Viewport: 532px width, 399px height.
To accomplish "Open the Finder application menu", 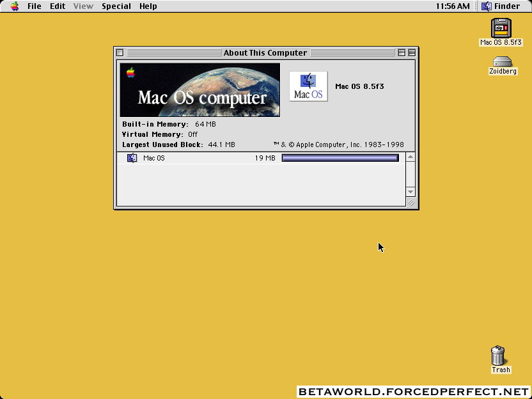I will coord(501,6).
